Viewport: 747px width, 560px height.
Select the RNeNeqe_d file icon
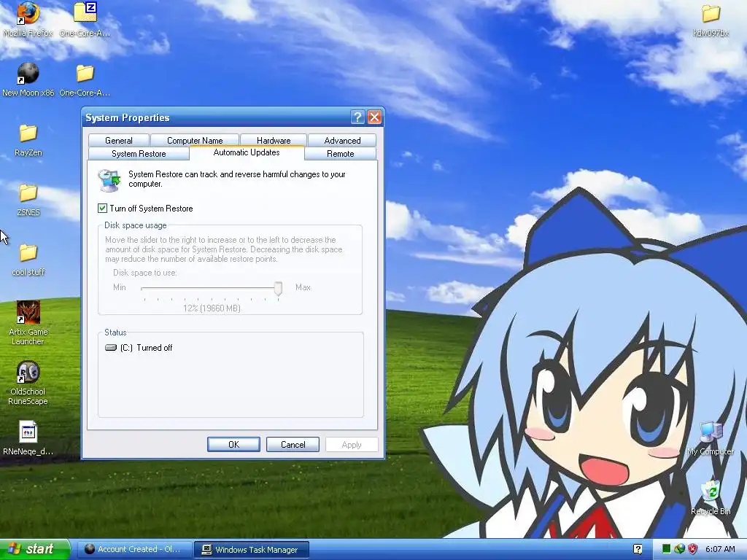(28, 432)
